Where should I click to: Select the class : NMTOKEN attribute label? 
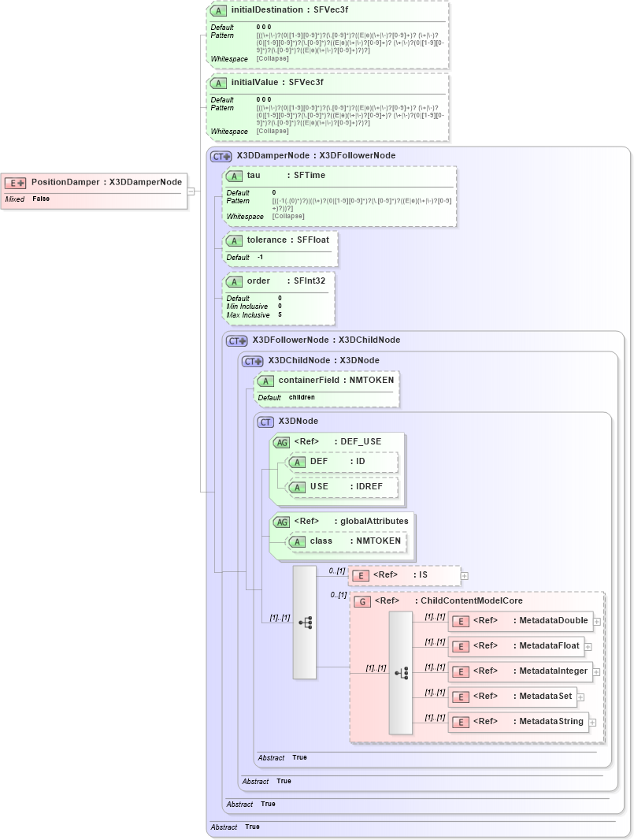point(355,541)
